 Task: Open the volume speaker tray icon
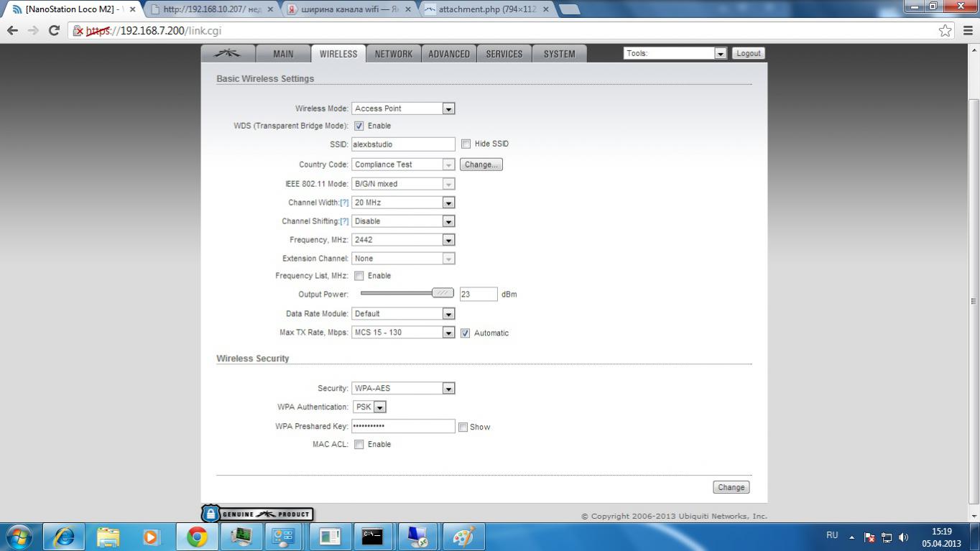(904, 537)
